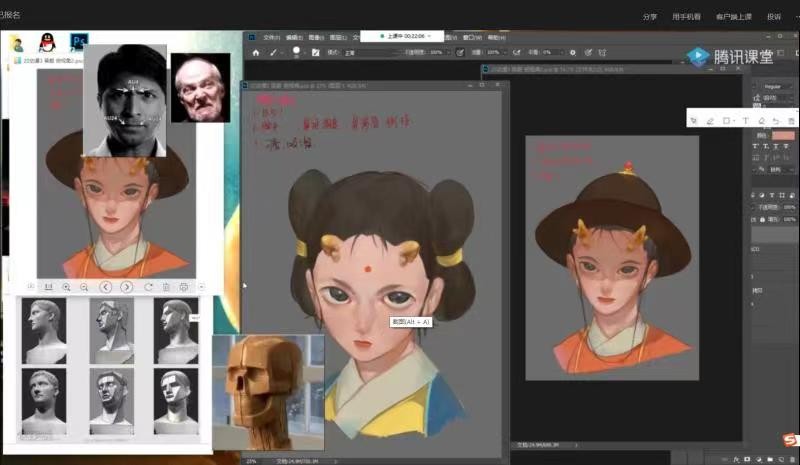Image resolution: width=800 pixels, height=465 pixels.
Task: Go to previous image in viewer
Action: click(106, 287)
